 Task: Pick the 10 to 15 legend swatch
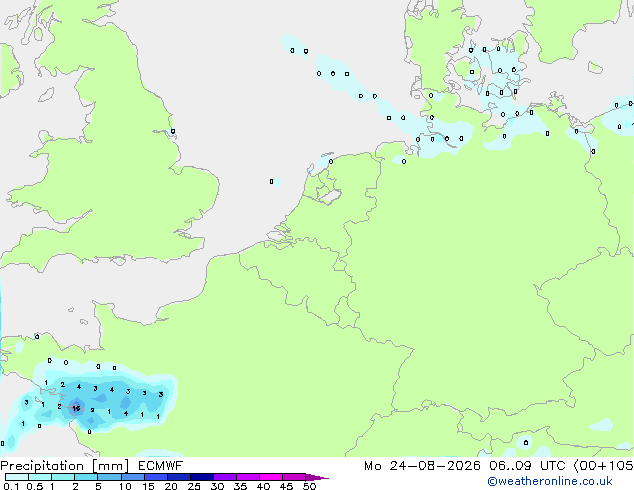click(x=133, y=477)
